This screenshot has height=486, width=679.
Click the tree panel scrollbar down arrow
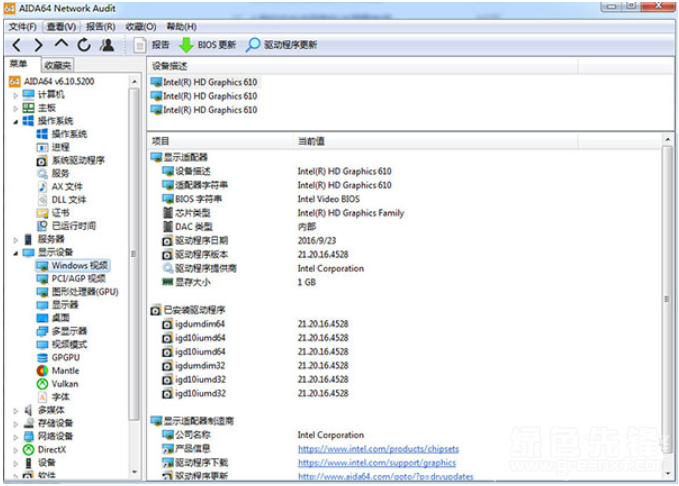[x=134, y=472]
